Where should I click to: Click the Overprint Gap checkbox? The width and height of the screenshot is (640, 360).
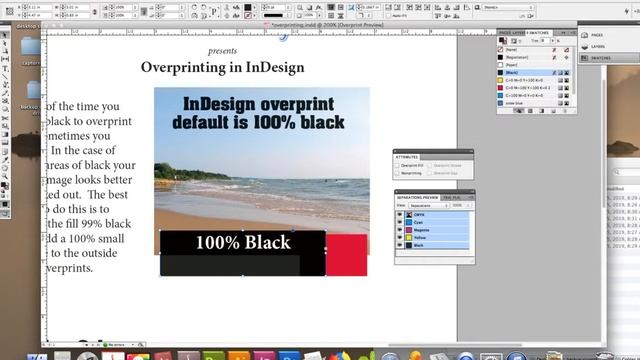click(x=429, y=173)
